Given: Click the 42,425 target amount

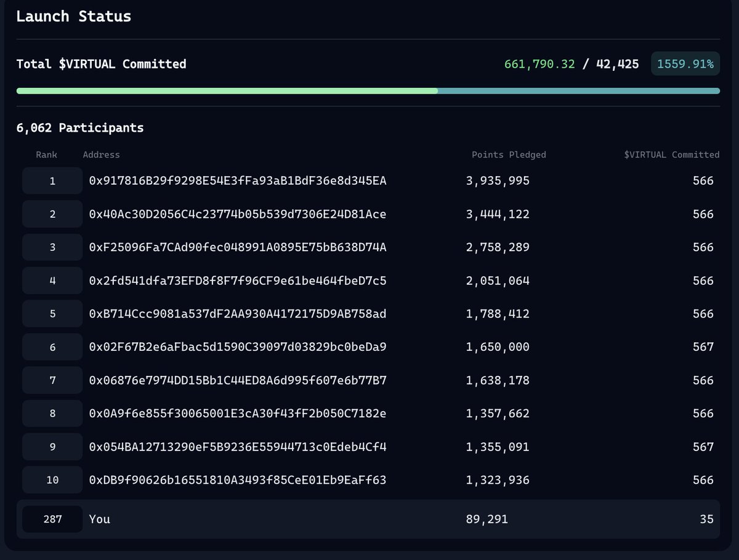Looking at the screenshot, I should point(617,64).
